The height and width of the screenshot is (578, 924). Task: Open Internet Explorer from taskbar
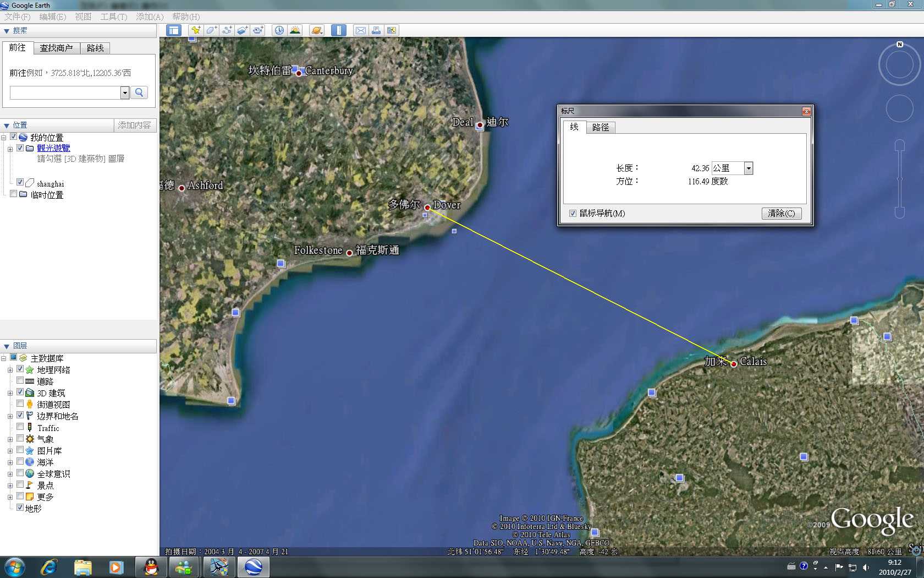click(x=49, y=567)
